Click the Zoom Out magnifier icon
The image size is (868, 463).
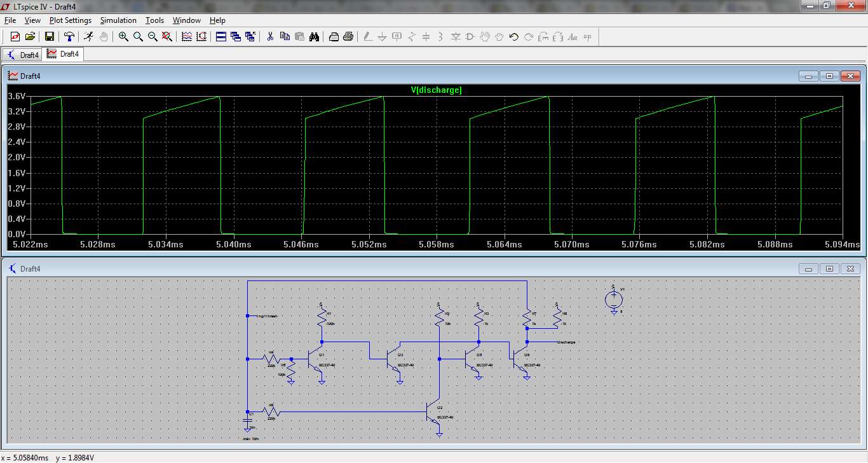pyautogui.click(x=153, y=37)
